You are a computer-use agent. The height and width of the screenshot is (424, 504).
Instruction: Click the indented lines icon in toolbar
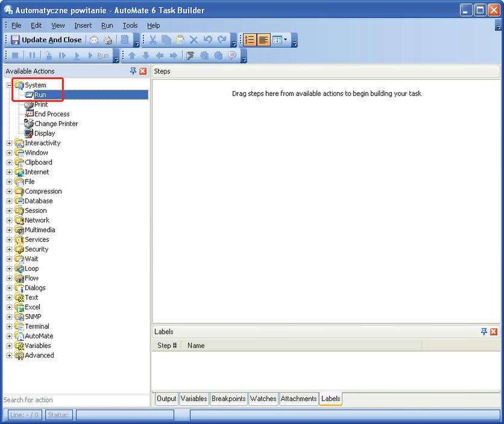pyautogui.click(x=191, y=55)
